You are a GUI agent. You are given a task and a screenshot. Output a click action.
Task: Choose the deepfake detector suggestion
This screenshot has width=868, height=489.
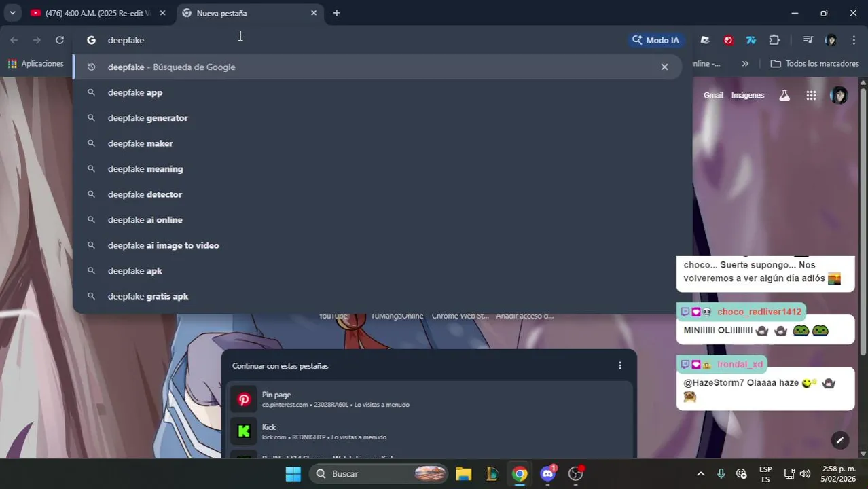click(377, 194)
